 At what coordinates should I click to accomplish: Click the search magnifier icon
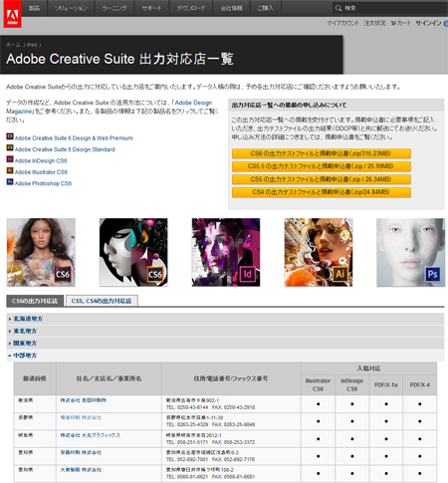point(338,8)
